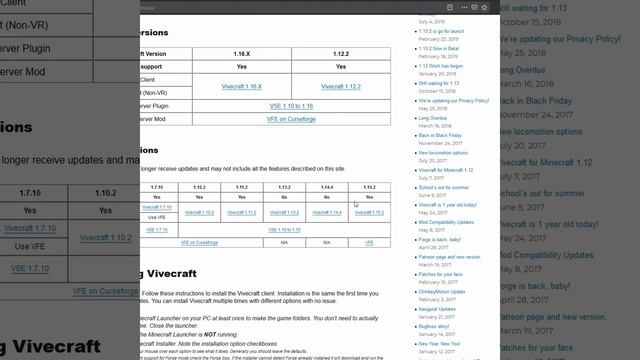The width and height of the screenshot is (640, 360).
Task: Open 'We're updating our Privacy Policy!' post
Action: (x=454, y=100)
